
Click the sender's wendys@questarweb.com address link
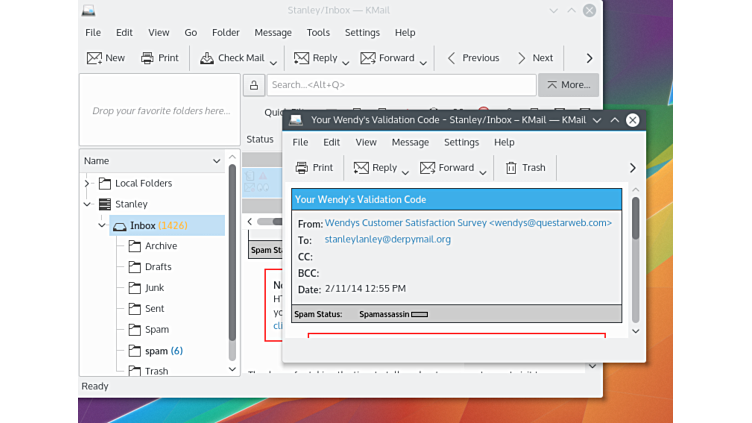[468, 223]
